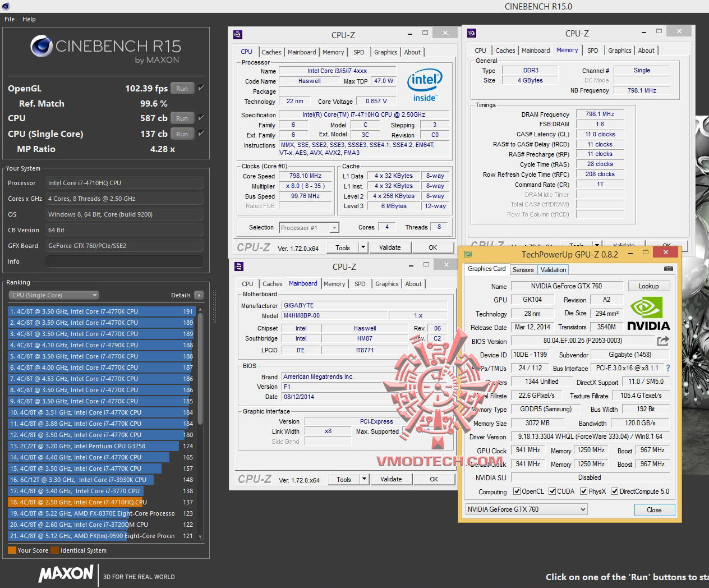Click Tools button in CPU tab window
Viewport: 709px width, 588px height.
[343, 247]
